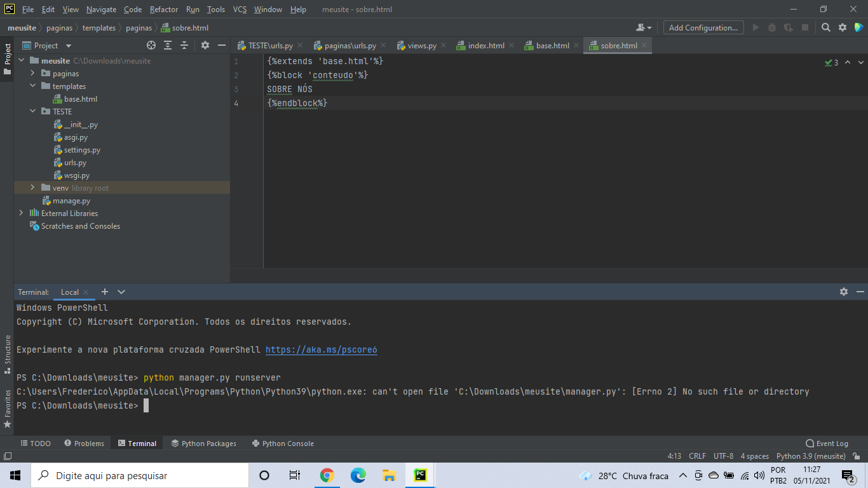Click Collapse All in Project panel
868x488 pixels.
[x=184, y=45]
